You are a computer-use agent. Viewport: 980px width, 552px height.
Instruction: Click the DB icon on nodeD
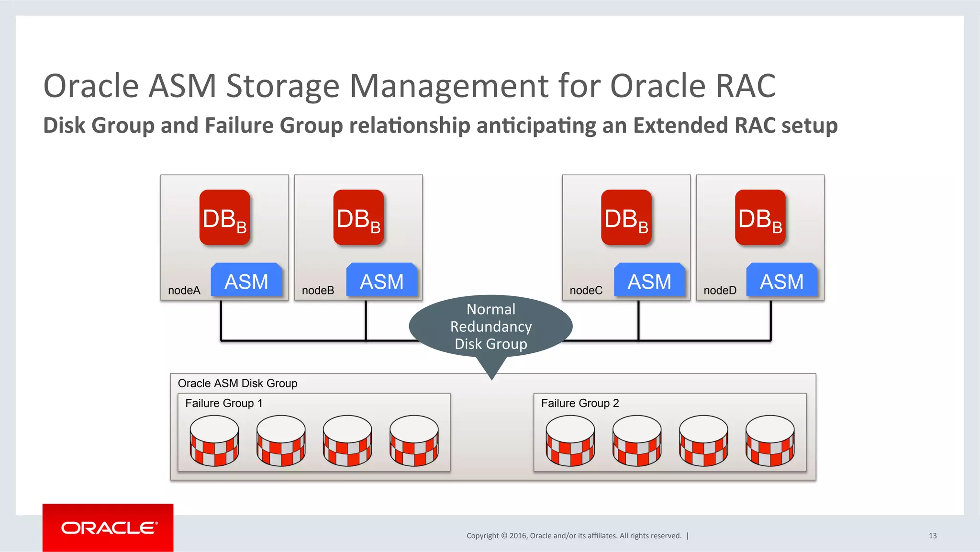coord(760,217)
